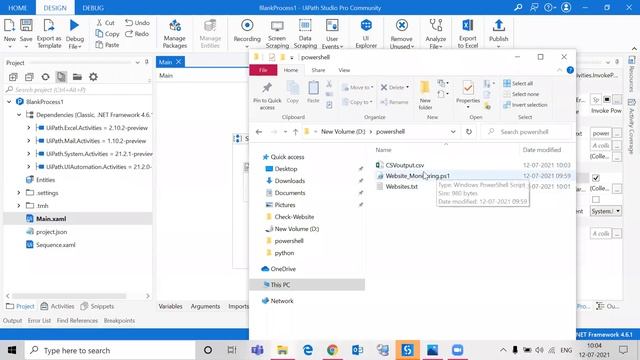Click Export as Template icon

(49, 26)
